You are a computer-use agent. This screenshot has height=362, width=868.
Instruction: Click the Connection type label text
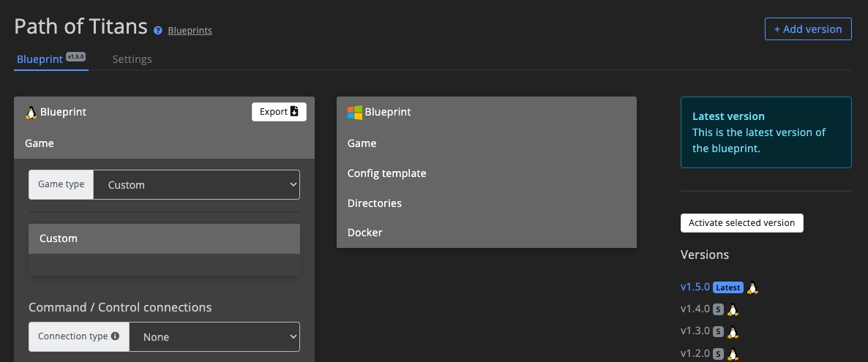72,336
